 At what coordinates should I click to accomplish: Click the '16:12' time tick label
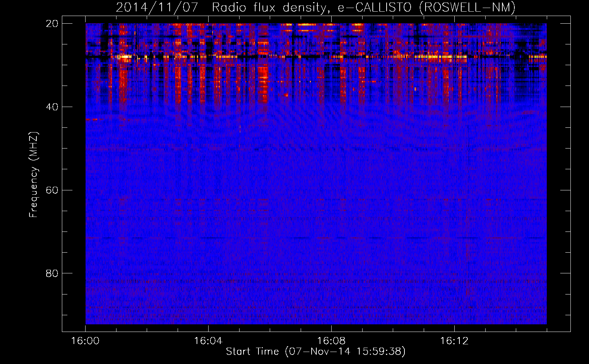(454, 341)
